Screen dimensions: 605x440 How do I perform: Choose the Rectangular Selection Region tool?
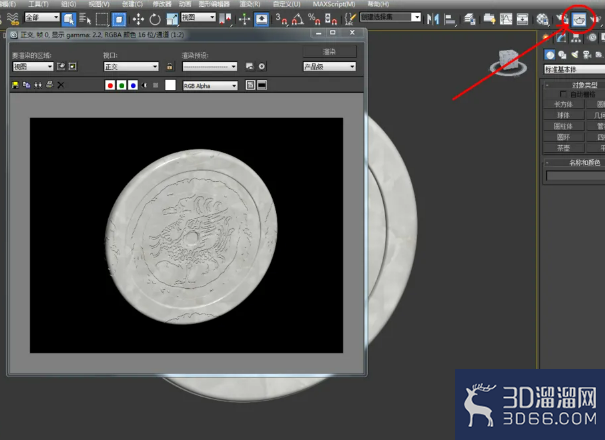point(102,19)
